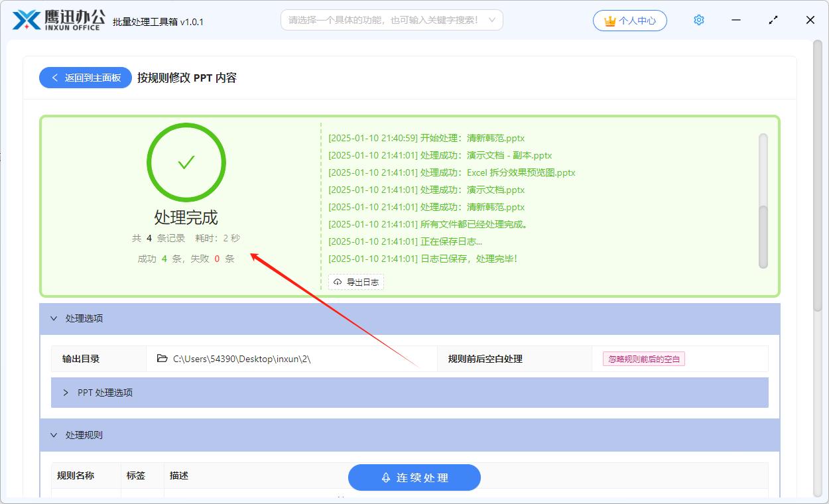
Task: Collapse the 处理规则 section
Action: 54,435
